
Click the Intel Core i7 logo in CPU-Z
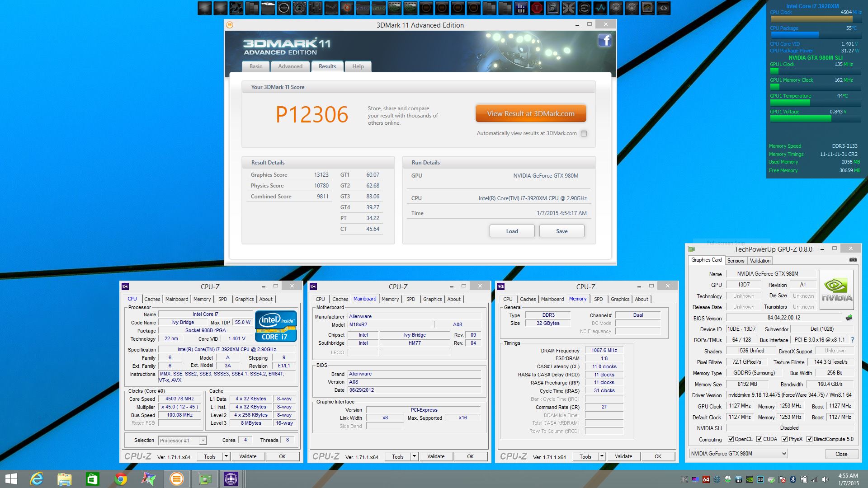tap(276, 326)
